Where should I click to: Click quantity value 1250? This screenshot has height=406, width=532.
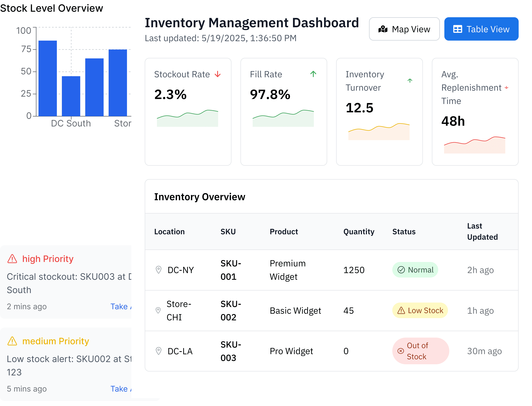[x=354, y=270]
